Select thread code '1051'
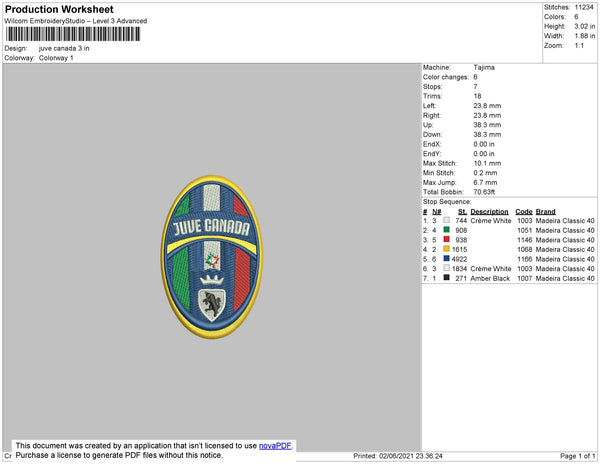600x464 pixels. coord(525,230)
